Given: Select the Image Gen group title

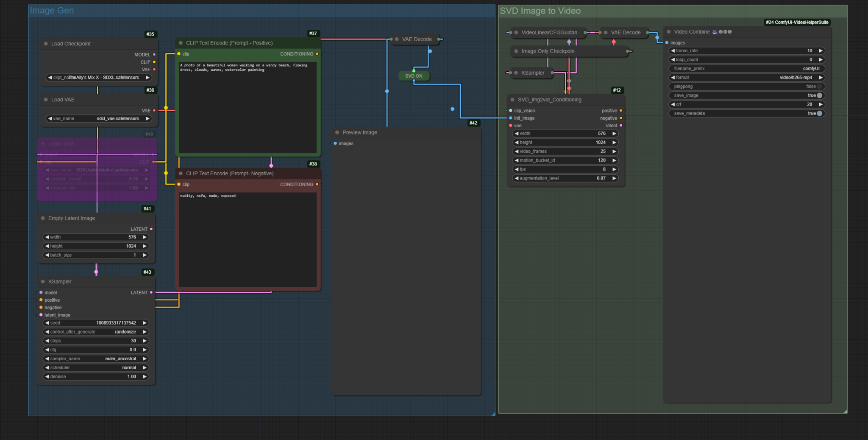Looking at the screenshot, I should pyautogui.click(x=52, y=11).
